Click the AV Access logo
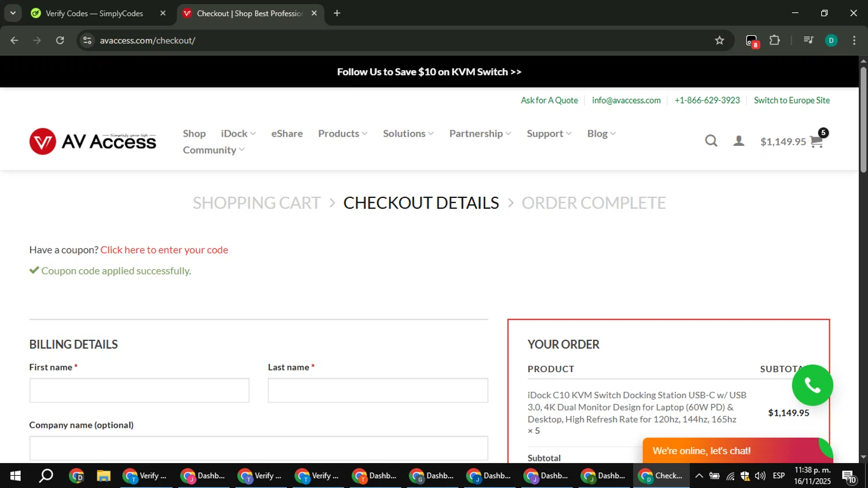Image resolution: width=868 pixels, height=488 pixels. [93, 141]
